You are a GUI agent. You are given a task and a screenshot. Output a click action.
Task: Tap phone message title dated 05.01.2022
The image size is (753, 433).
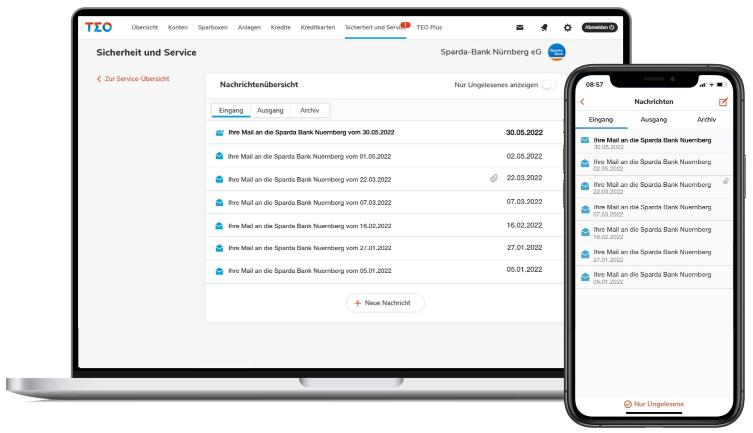(652, 275)
